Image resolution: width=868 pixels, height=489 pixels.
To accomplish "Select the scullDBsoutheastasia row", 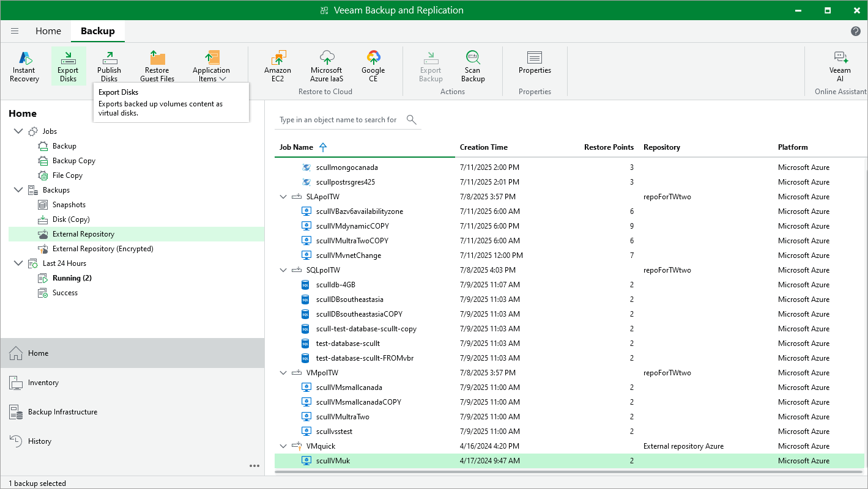I will pos(569,300).
